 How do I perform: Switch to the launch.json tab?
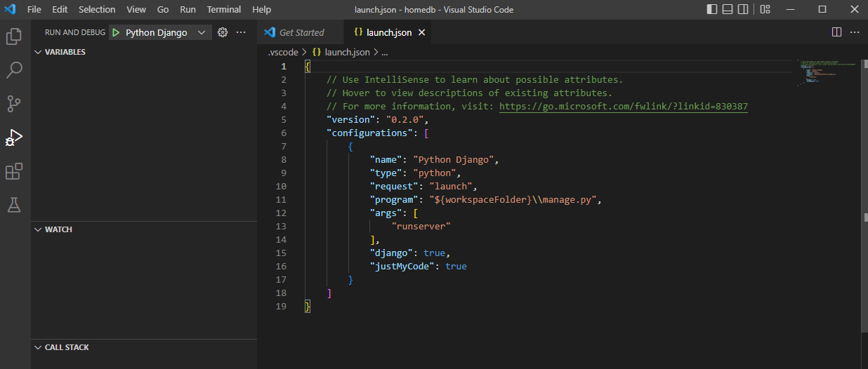389,32
